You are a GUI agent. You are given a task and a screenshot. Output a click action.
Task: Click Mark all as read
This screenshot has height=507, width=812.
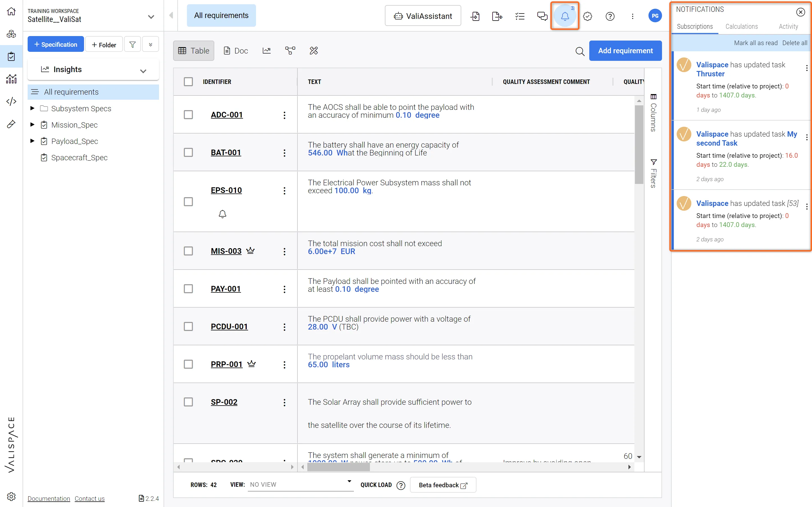pos(755,43)
